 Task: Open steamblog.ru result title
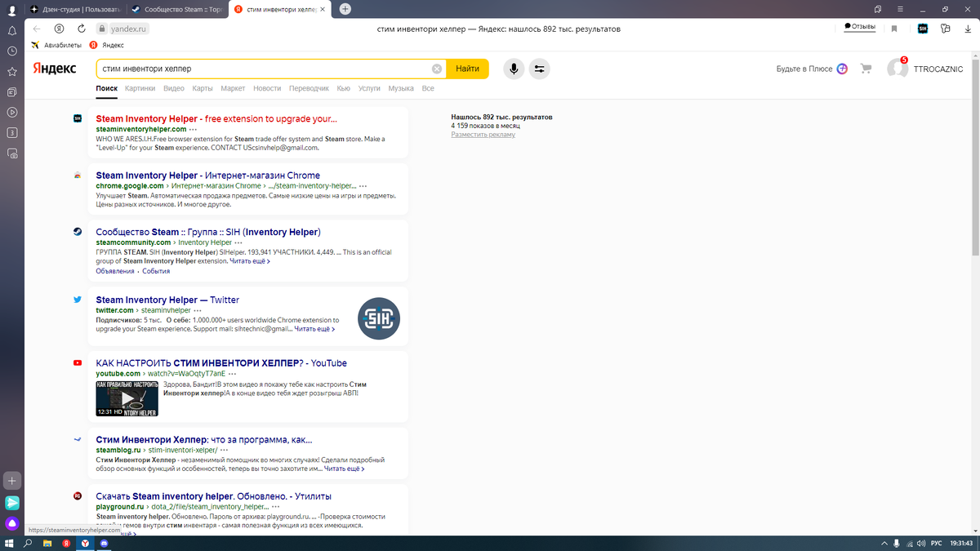204,439
